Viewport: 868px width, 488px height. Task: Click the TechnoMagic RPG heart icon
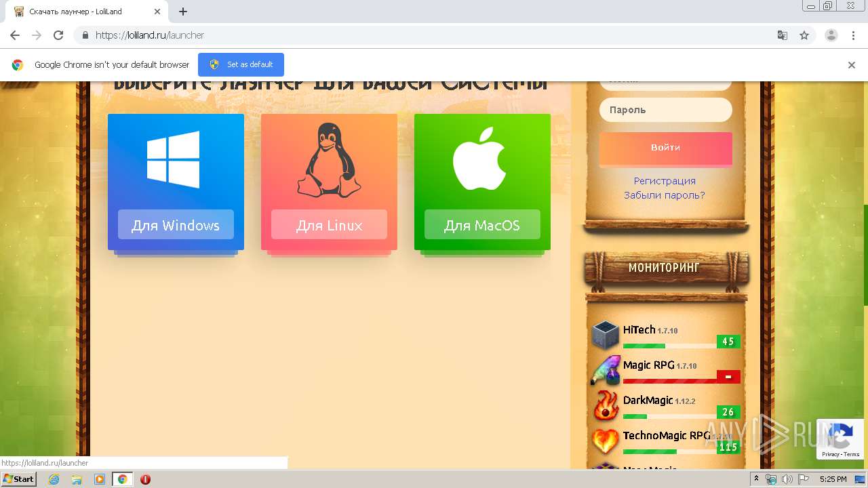(x=605, y=441)
